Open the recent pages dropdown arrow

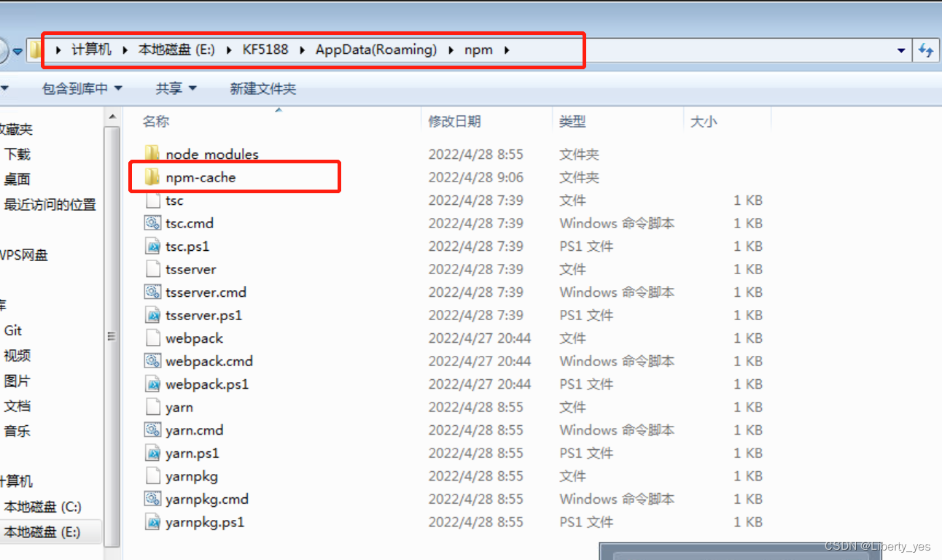(x=17, y=52)
